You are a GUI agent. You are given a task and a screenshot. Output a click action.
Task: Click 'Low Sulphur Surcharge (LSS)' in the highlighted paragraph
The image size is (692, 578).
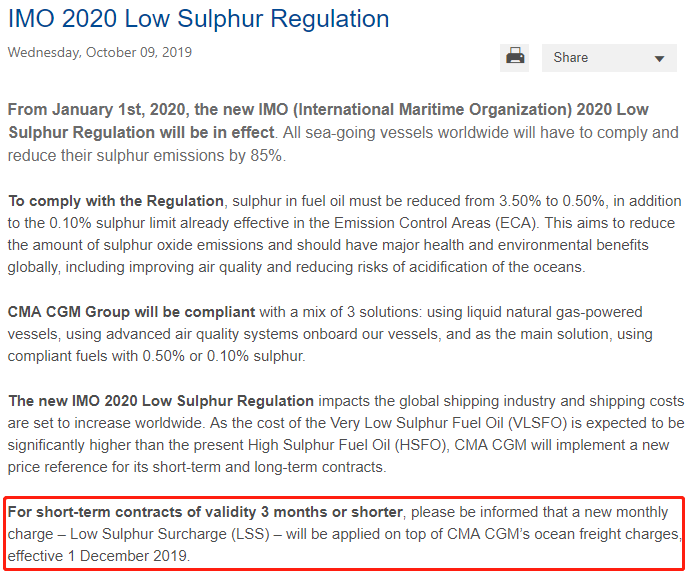coord(170,534)
